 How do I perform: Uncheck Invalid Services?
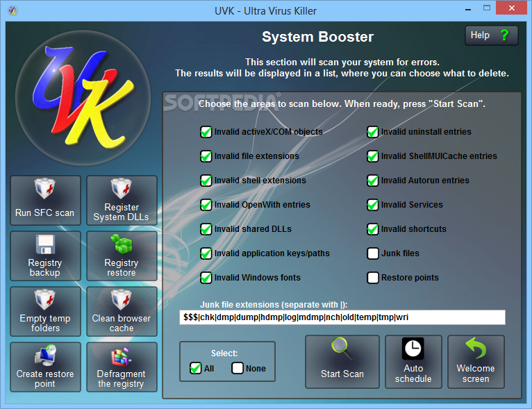[372, 205]
